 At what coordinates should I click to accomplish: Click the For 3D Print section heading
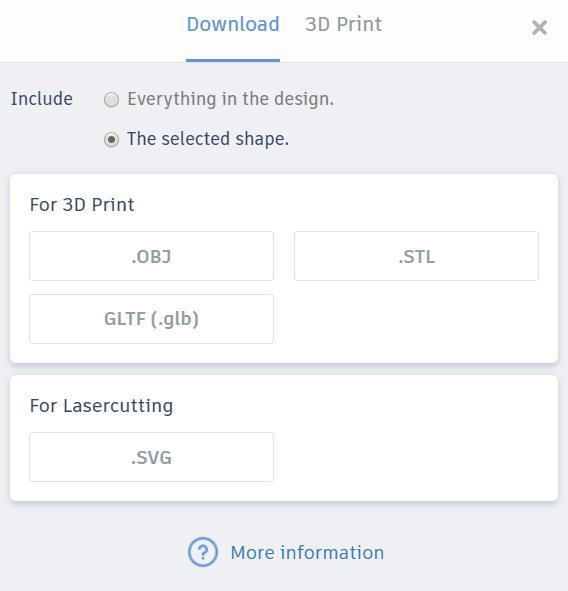point(82,205)
